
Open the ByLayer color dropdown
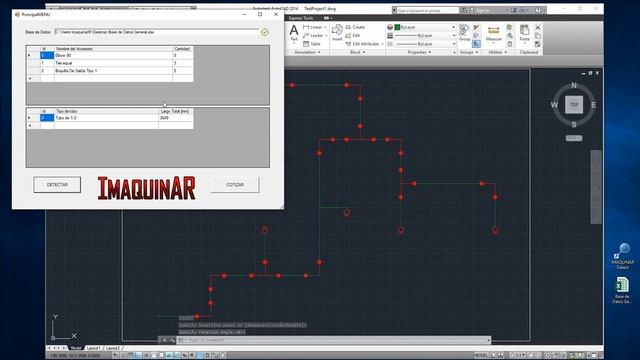453,27
